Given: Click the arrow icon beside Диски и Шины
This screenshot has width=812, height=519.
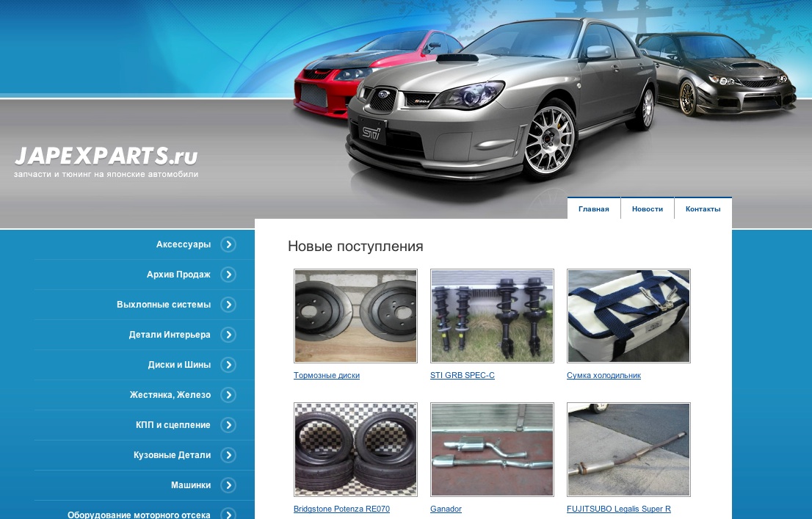Looking at the screenshot, I should pos(228,365).
